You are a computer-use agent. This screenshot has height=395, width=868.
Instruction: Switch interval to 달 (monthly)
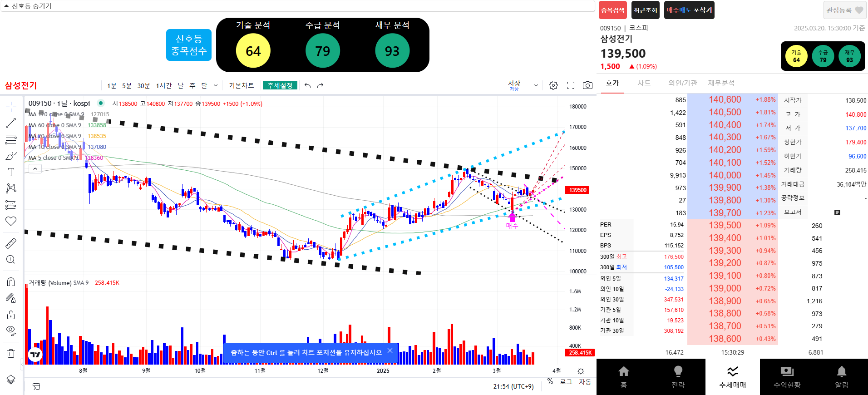(204, 85)
